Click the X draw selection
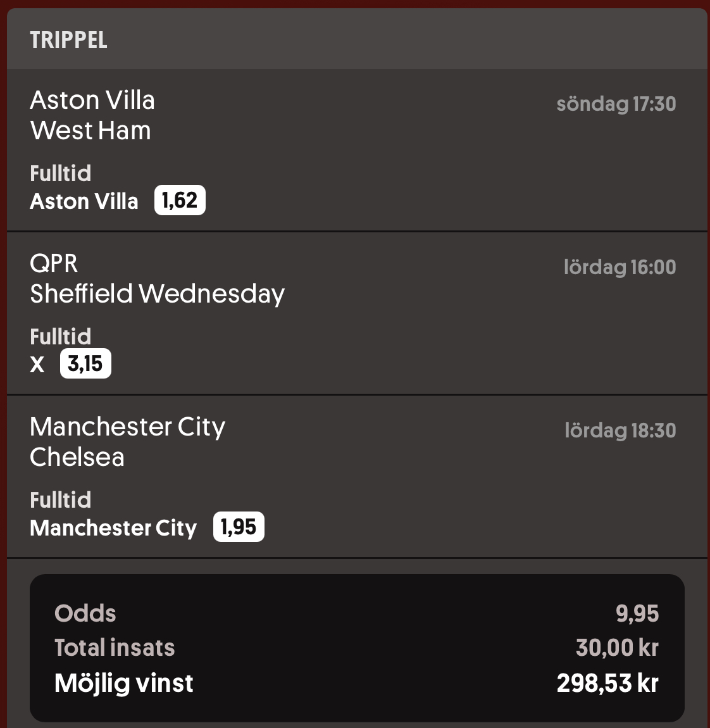 [x=37, y=364]
